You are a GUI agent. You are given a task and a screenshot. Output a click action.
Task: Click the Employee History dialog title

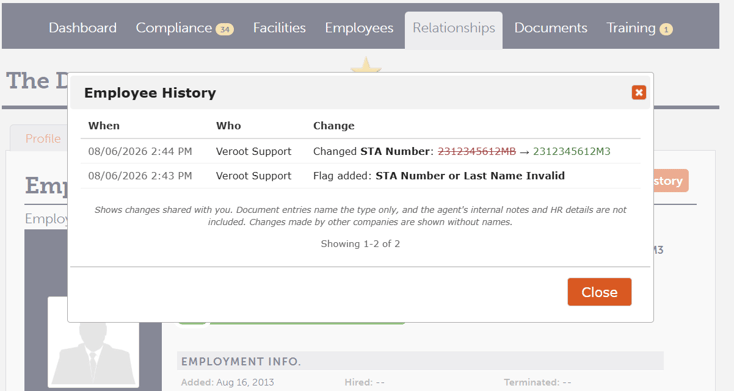[x=150, y=93]
